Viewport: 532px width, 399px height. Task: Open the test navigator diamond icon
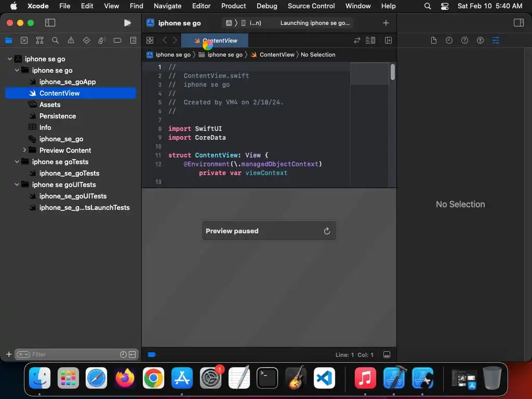(87, 41)
